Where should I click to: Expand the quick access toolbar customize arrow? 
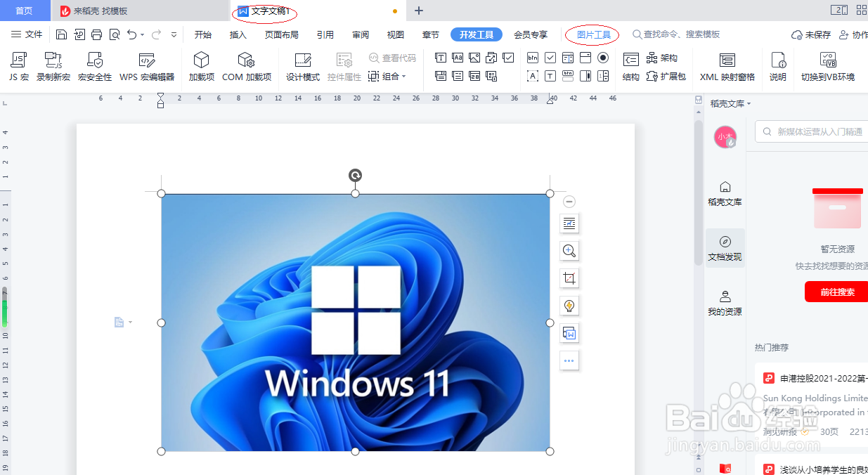click(174, 34)
